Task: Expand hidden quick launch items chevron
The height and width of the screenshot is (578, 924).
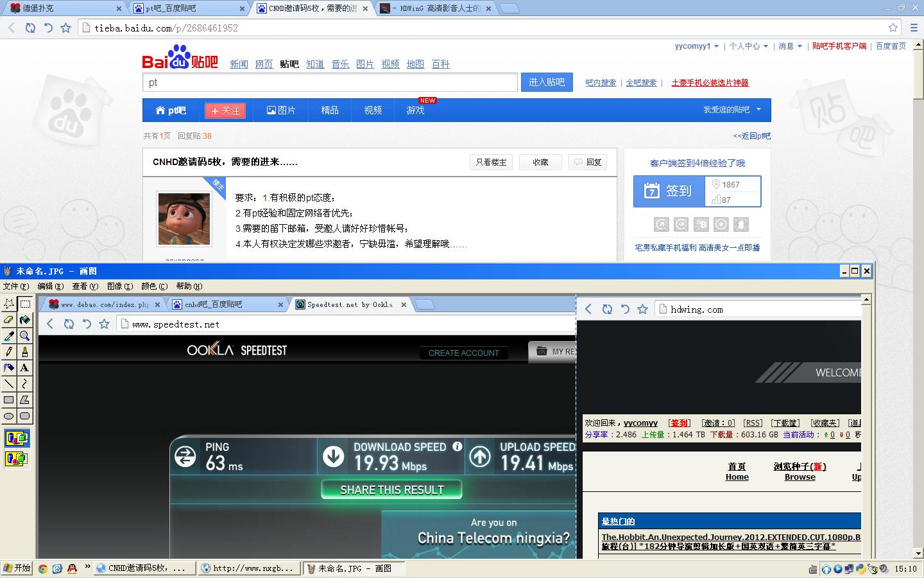Action: pos(88,567)
